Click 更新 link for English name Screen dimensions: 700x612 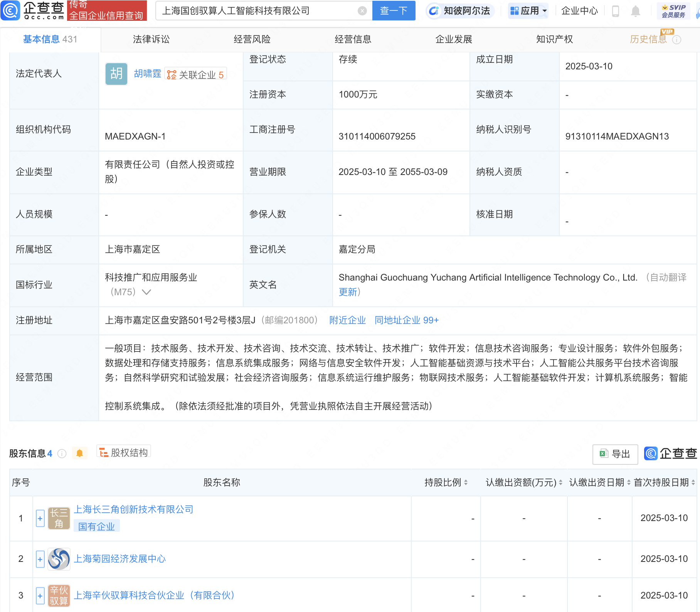(x=348, y=292)
